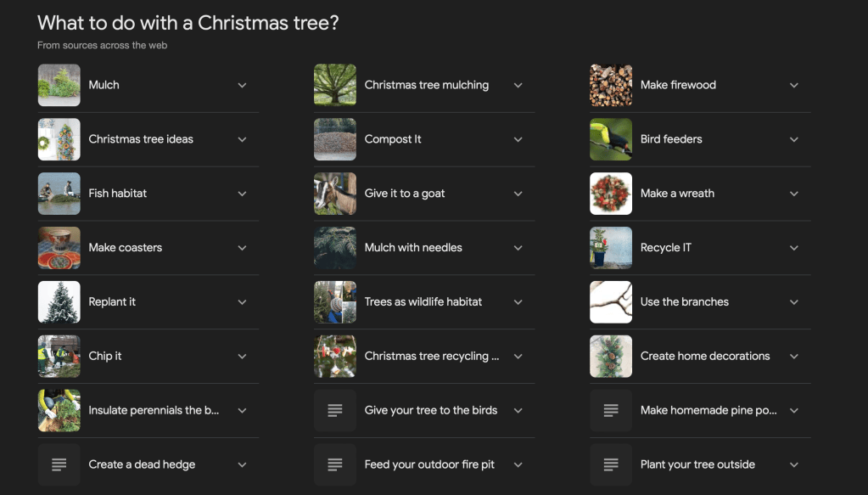Select the Chip it suggestion text
868x495 pixels.
point(105,357)
